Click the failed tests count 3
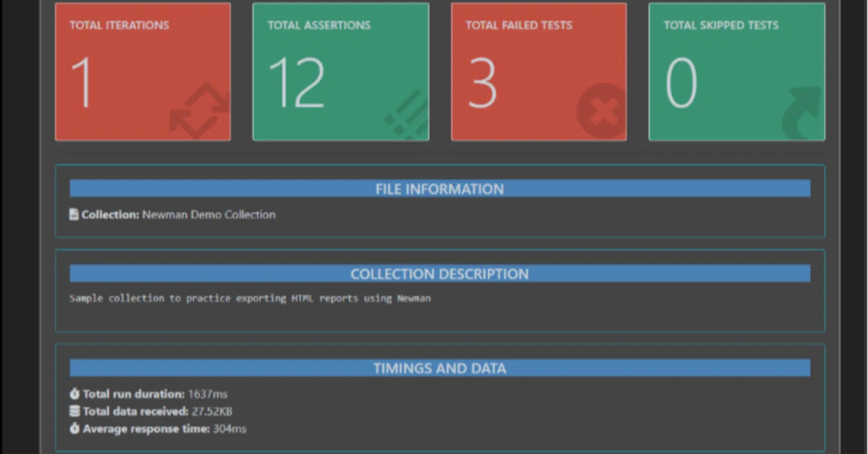 click(x=483, y=83)
